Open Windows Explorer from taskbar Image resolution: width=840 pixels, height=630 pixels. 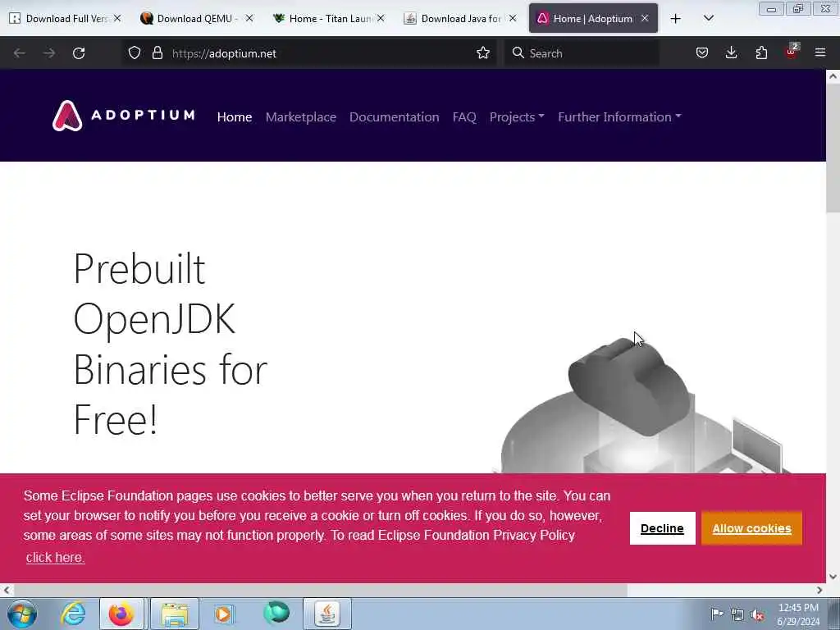pos(175,614)
